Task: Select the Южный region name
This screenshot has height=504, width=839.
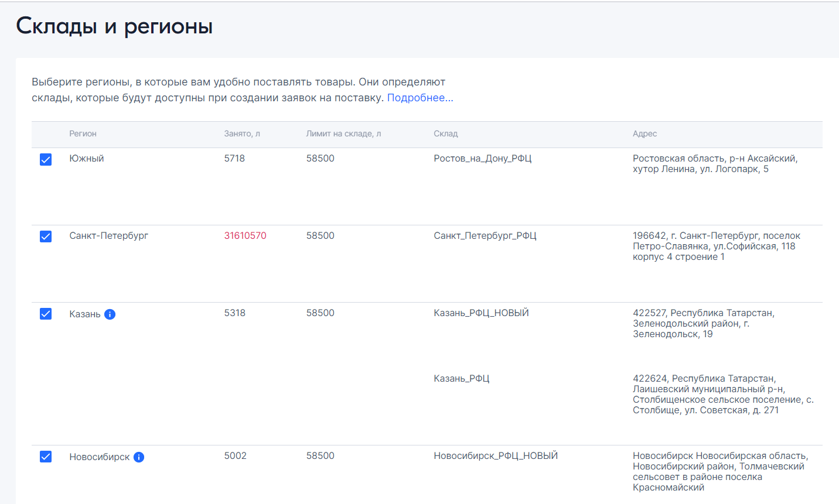Action: click(87, 159)
